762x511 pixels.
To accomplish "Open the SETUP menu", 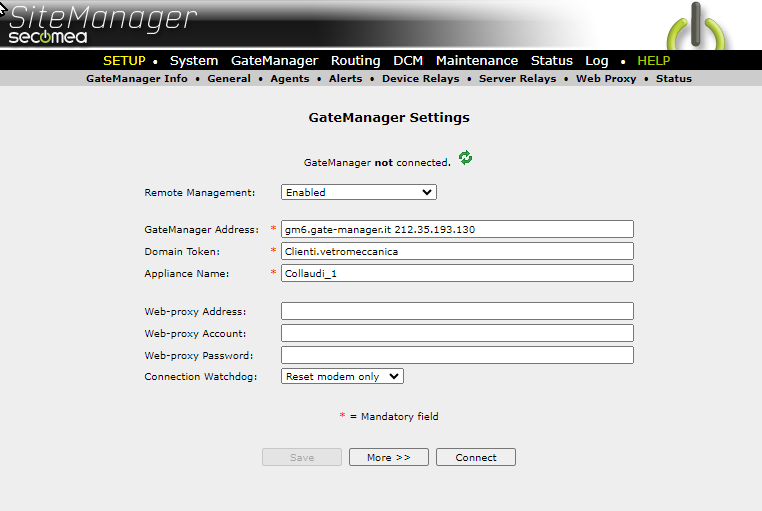I will (124, 61).
